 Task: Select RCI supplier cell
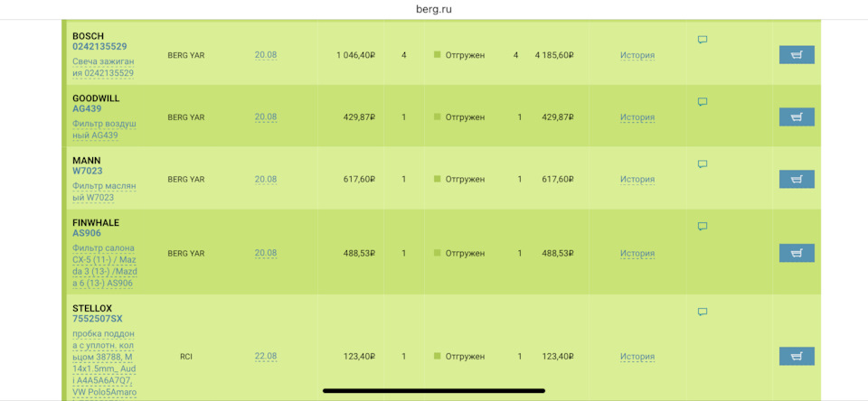186,357
